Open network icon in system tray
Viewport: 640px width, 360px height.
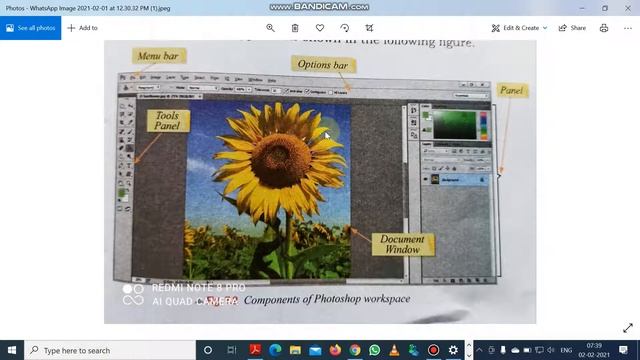pos(539,350)
